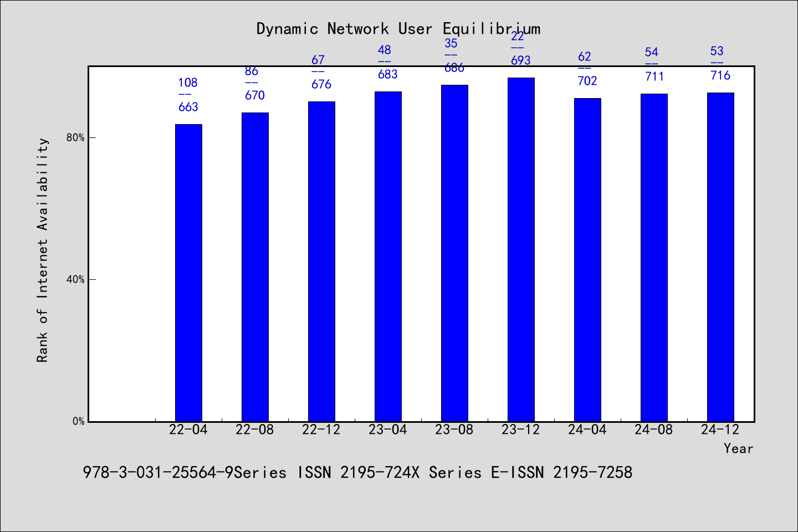Viewport: 798px width, 532px height.
Task: Click the y-axis label Rank of Internet Availability
Action: coord(43,250)
